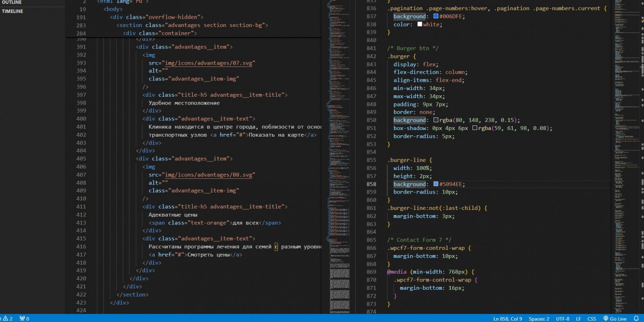Click the ports forwarding indicator showing 0
This screenshot has width=644, height=322.
click(x=25, y=319)
